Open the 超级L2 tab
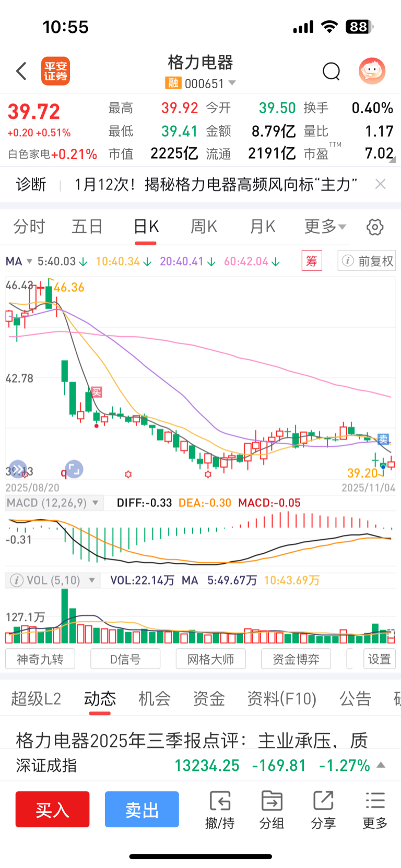 (x=36, y=698)
